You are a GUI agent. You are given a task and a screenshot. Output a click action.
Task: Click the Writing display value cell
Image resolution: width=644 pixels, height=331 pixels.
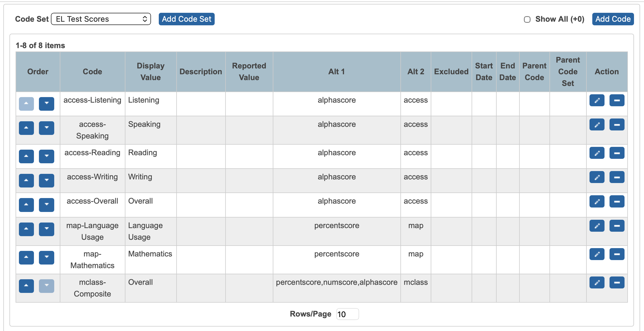click(x=151, y=181)
